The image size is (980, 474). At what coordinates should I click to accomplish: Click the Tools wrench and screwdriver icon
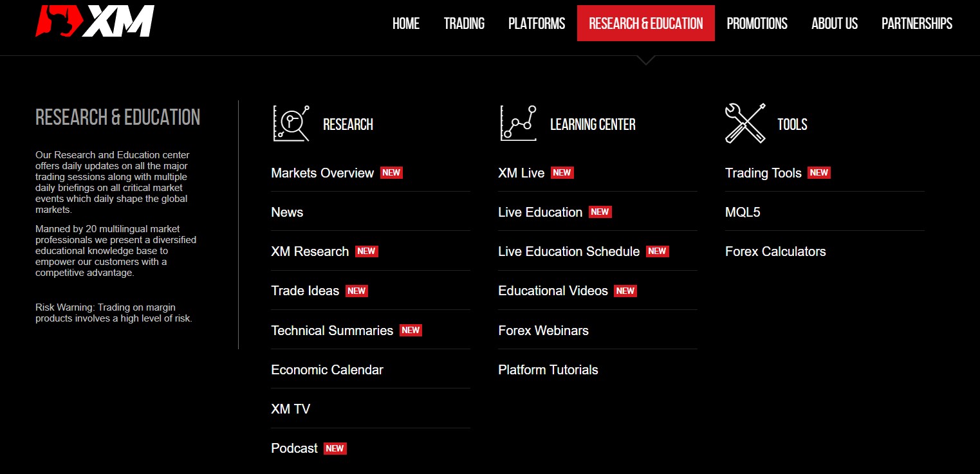coord(745,123)
